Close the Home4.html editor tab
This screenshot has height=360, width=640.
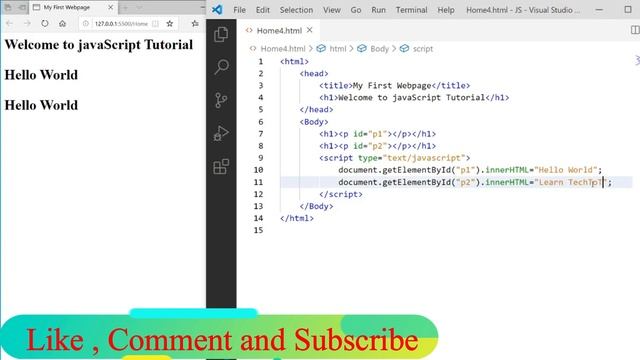310,30
